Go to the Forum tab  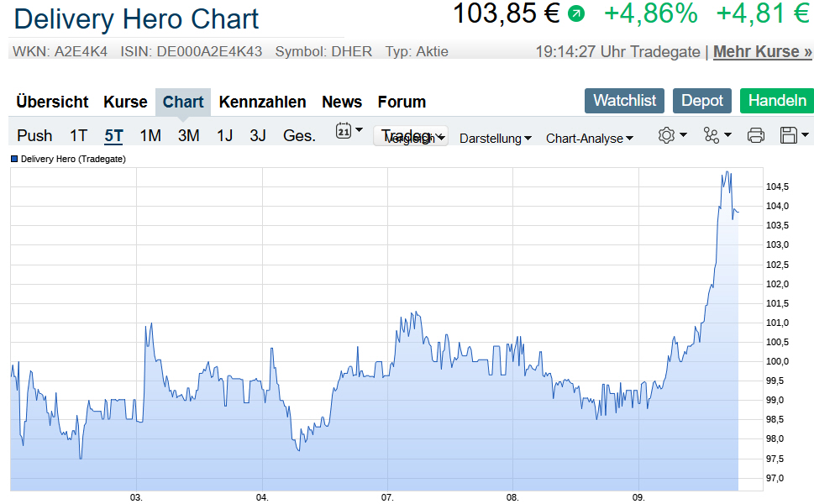(x=402, y=102)
